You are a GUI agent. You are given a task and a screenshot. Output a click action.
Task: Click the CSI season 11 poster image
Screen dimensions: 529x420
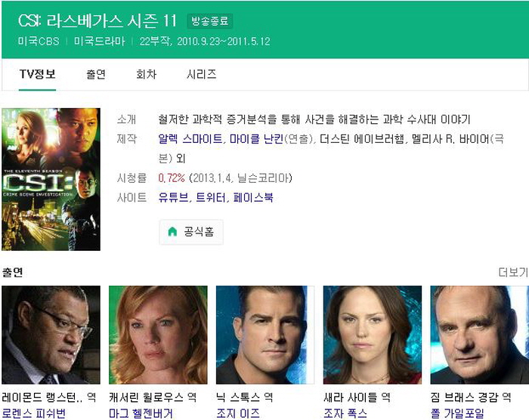tap(51, 179)
